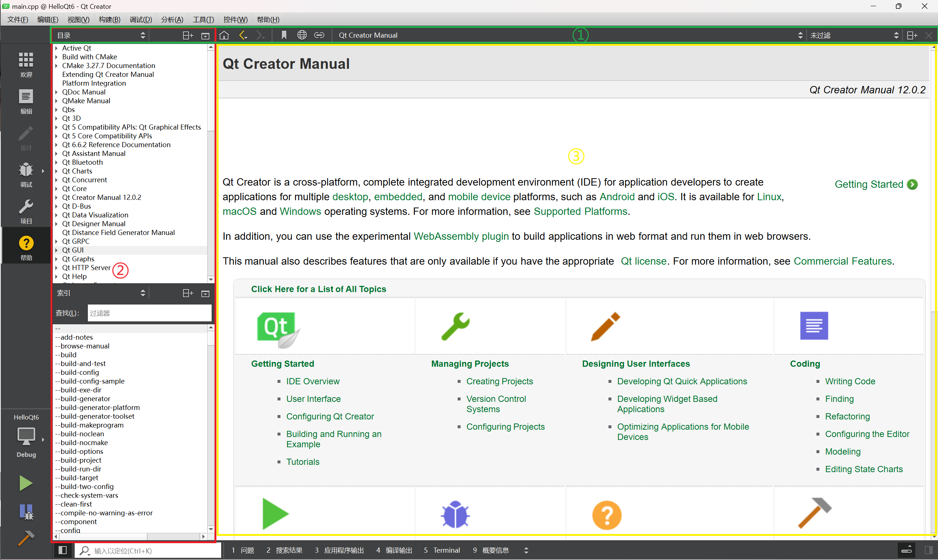Open the Creating Projects link
The height and width of the screenshot is (560, 938).
(x=499, y=381)
